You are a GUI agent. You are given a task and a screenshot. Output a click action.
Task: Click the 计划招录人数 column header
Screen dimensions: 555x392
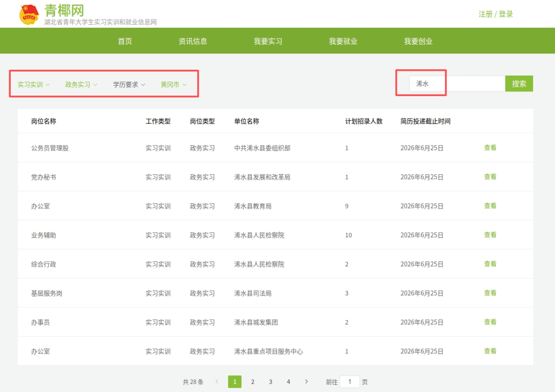coord(364,121)
